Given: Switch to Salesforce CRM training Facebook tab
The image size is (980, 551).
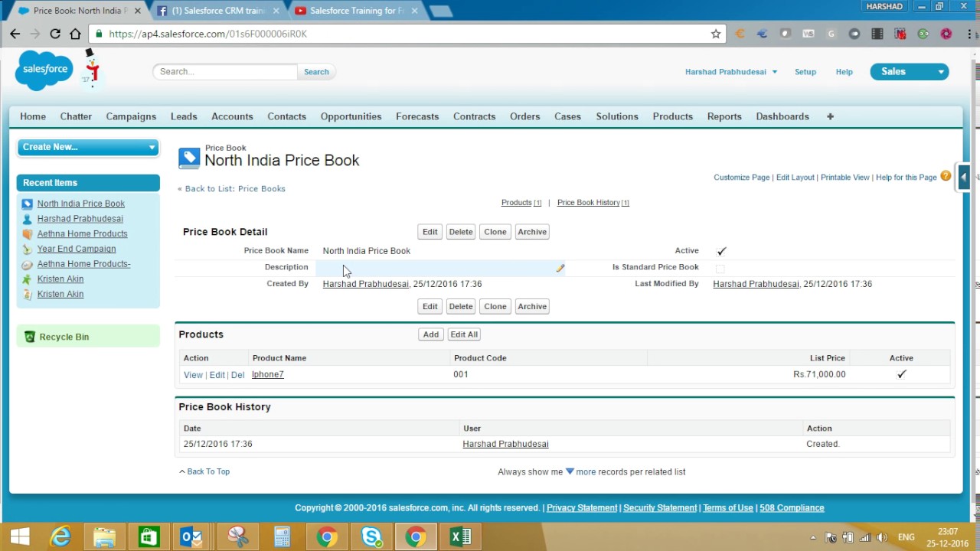Looking at the screenshot, I should click(220, 11).
